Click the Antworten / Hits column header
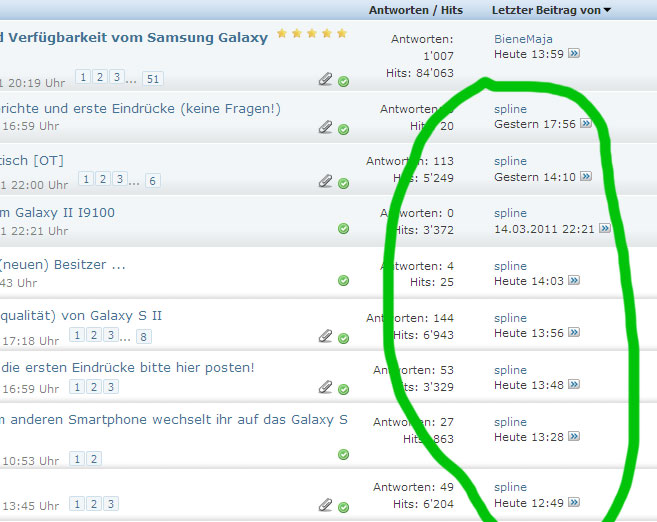The width and height of the screenshot is (657, 522). tap(416, 10)
